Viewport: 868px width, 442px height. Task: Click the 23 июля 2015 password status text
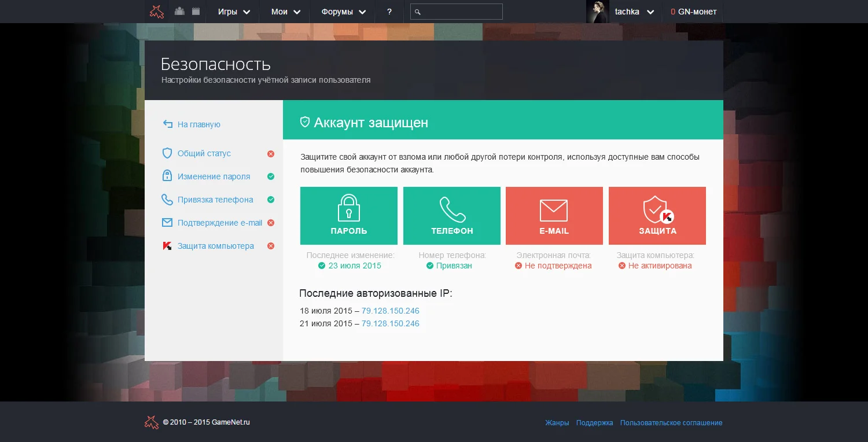point(355,266)
